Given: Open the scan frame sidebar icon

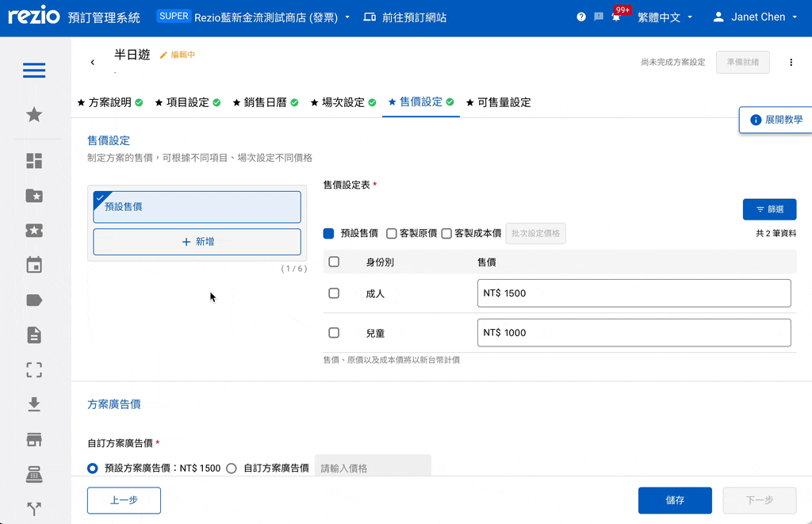Looking at the screenshot, I should 34,369.
